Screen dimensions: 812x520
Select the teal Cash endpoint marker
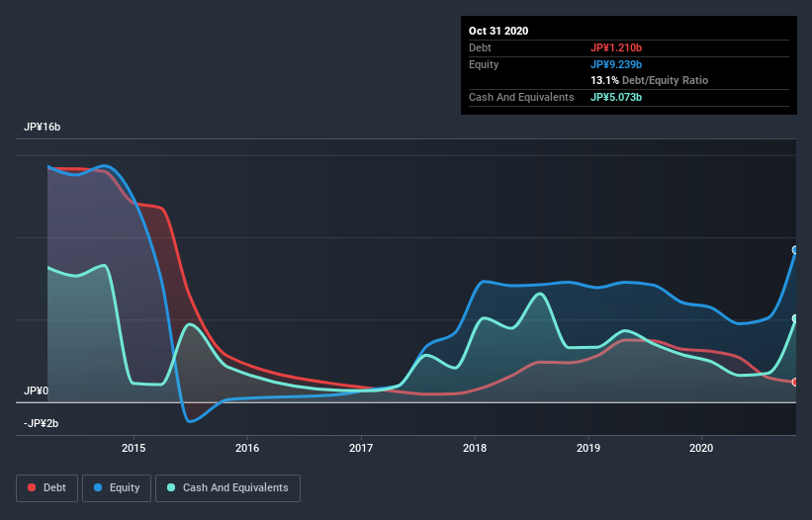tap(795, 318)
